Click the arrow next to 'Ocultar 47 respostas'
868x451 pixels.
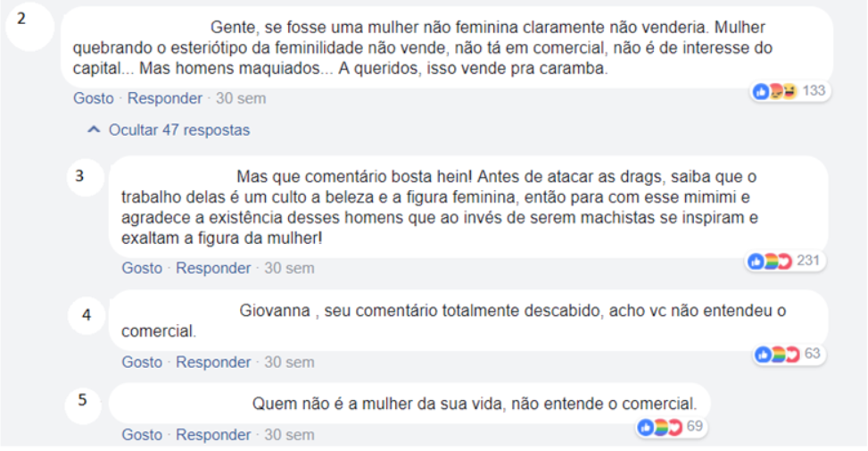click(94, 130)
